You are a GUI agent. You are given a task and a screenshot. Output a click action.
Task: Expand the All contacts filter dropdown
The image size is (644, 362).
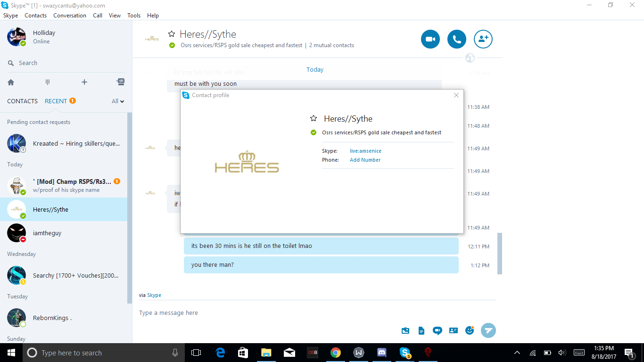coord(118,101)
